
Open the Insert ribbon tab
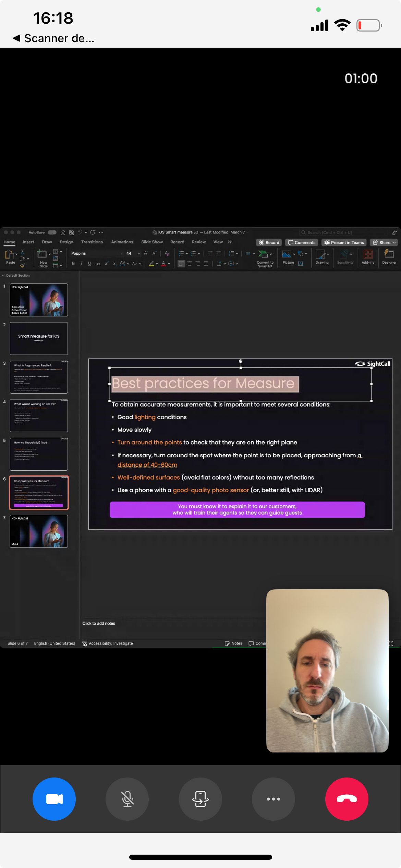(28, 242)
